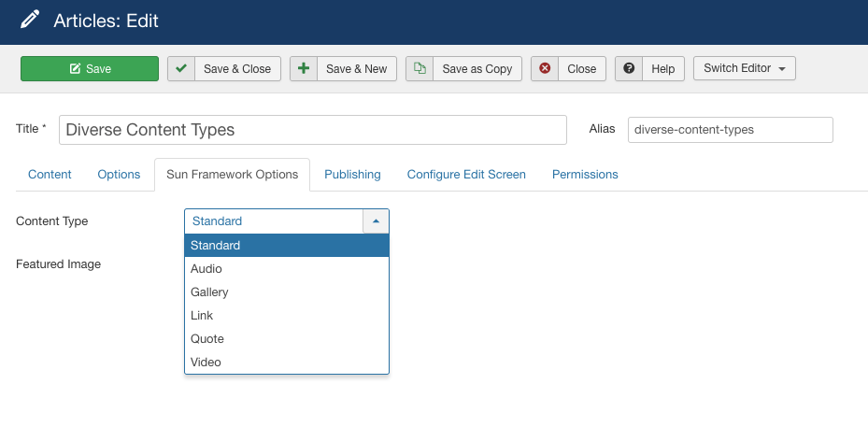Click the Title input field
Screen dimensions: 868x441
point(312,130)
